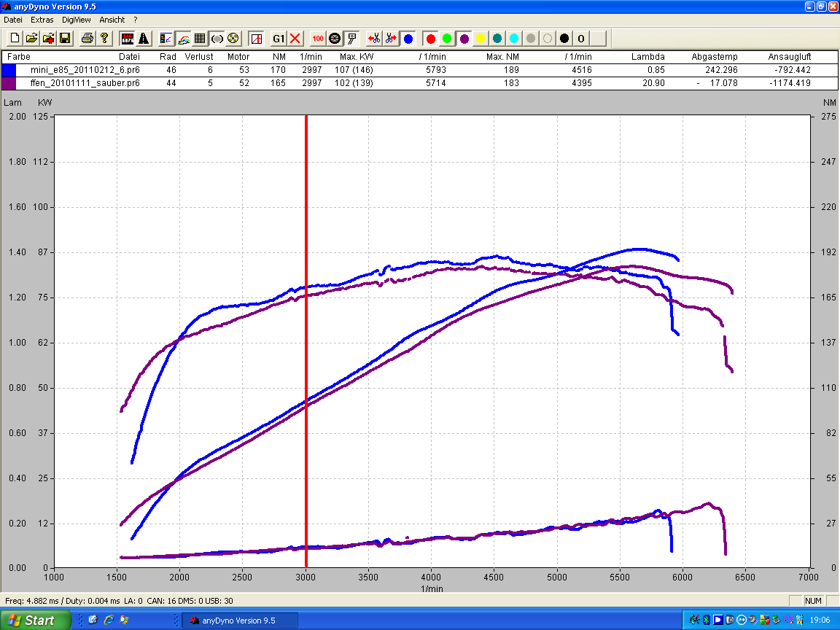The height and width of the screenshot is (630, 840).
Task: Click the road track icon
Action: click(144, 38)
